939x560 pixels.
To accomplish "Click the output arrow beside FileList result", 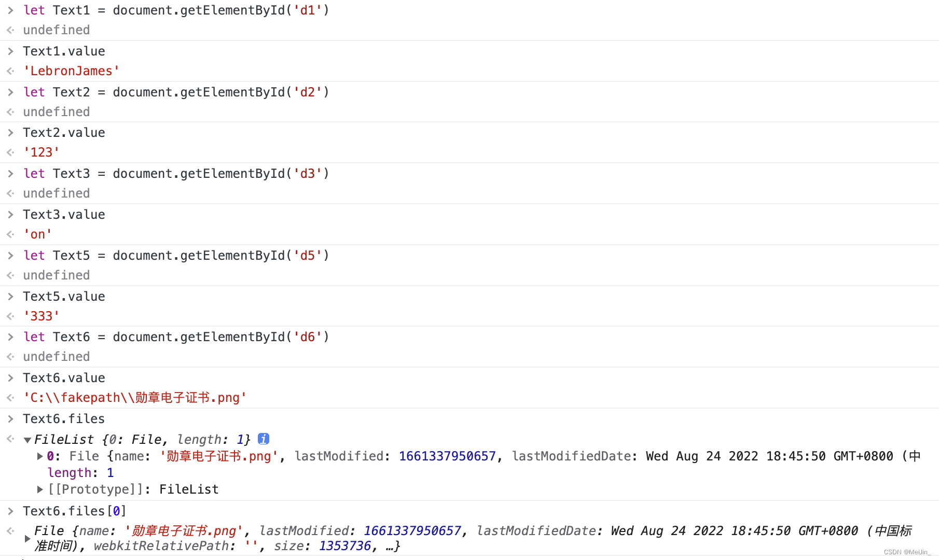I will coord(10,439).
